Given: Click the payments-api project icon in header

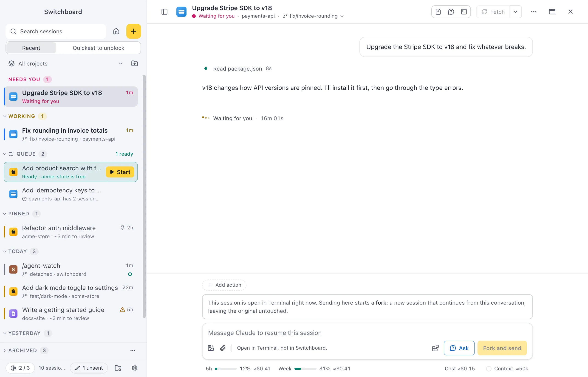Looking at the screenshot, I should 181,12.
